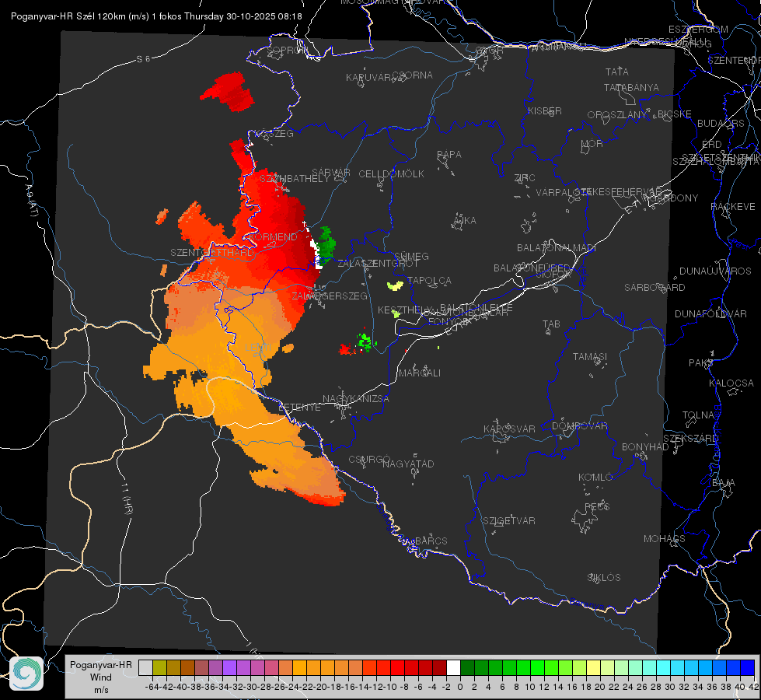The height and width of the screenshot is (700, 761).
Task: Select the TATA city label
Action: pyautogui.click(x=617, y=72)
